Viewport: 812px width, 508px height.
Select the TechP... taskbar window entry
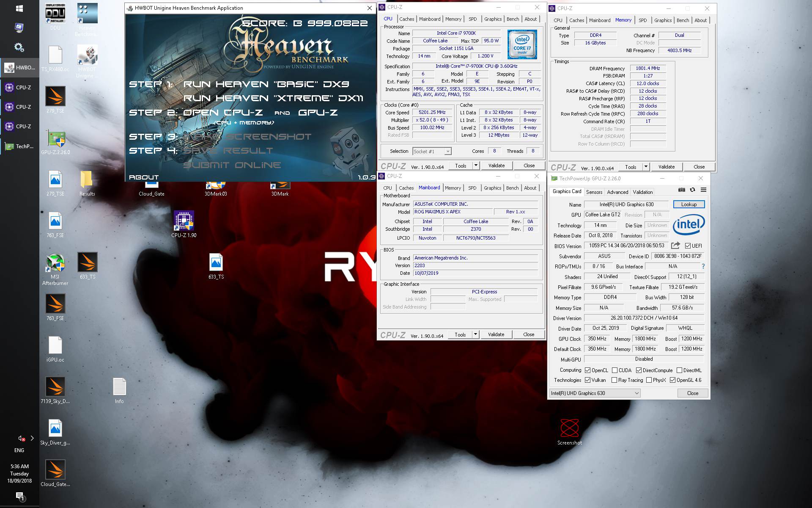tap(20, 146)
